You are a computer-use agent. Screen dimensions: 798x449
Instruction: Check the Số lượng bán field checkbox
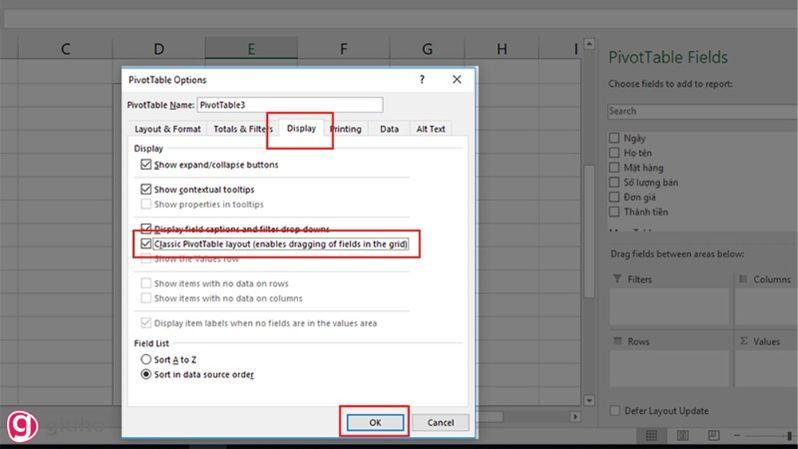(614, 182)
